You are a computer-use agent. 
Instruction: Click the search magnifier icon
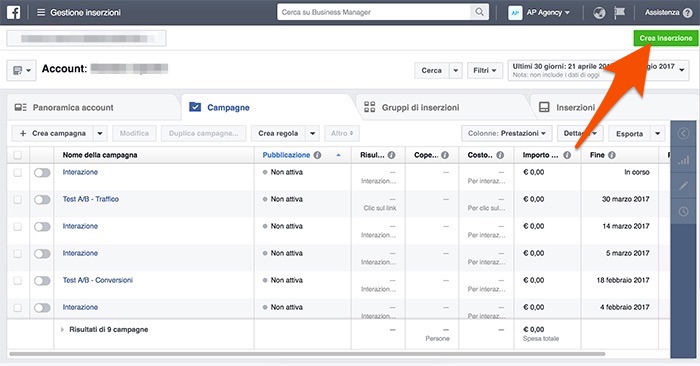tap(479, 12)
